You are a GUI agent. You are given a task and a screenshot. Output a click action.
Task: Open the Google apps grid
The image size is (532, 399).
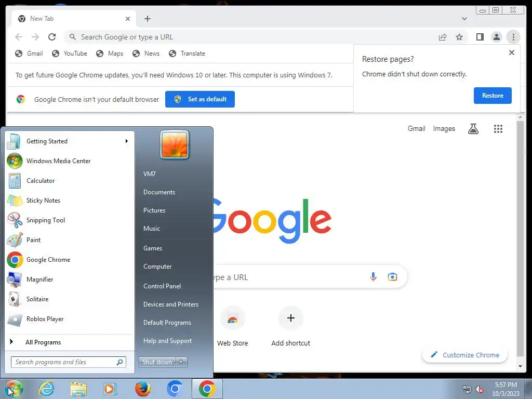498,129
